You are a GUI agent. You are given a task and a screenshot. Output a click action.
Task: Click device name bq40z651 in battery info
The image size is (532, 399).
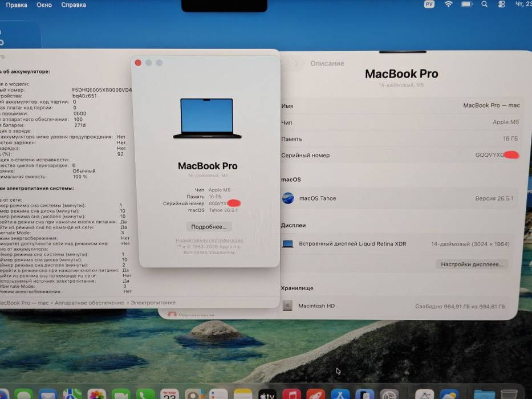coord(85,96)
